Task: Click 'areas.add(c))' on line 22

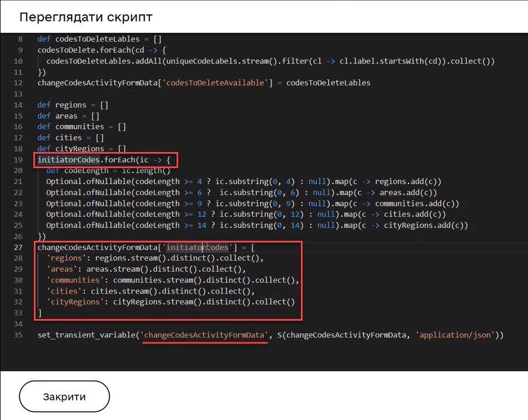Action: point(408,193)
